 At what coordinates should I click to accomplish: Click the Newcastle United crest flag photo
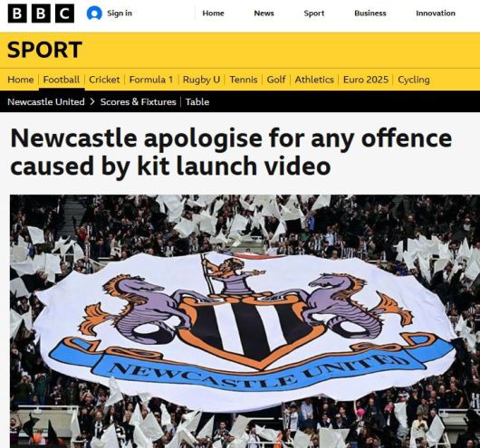click(245, 321)
